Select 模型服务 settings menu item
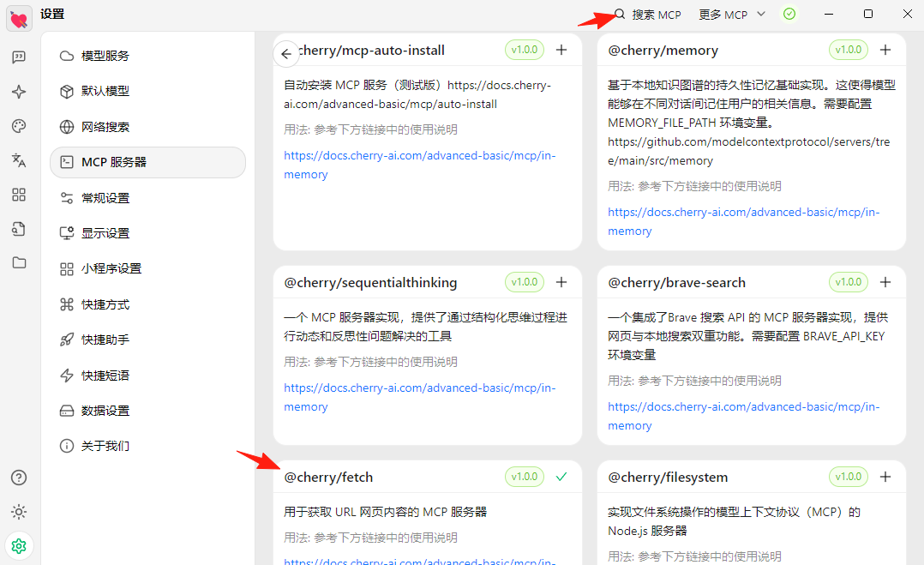Image resolution: width=924 pixels, height=565 pixels. [x=148, y=56]
